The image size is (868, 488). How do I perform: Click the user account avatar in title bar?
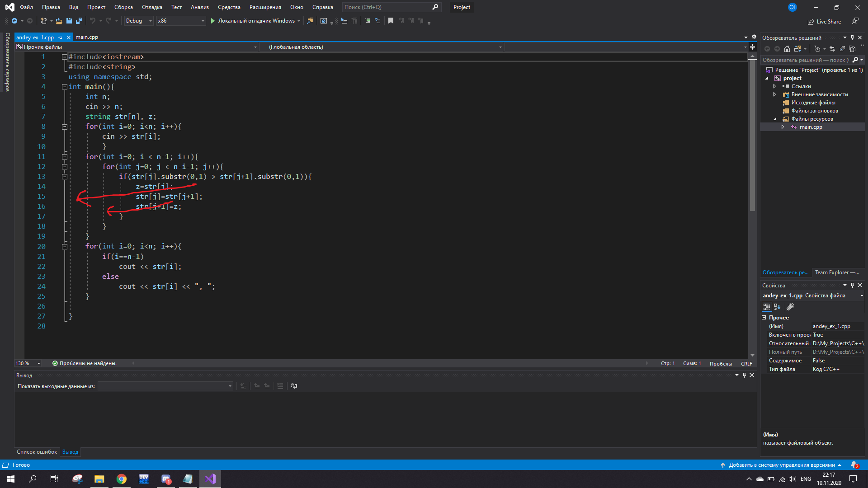792,7
